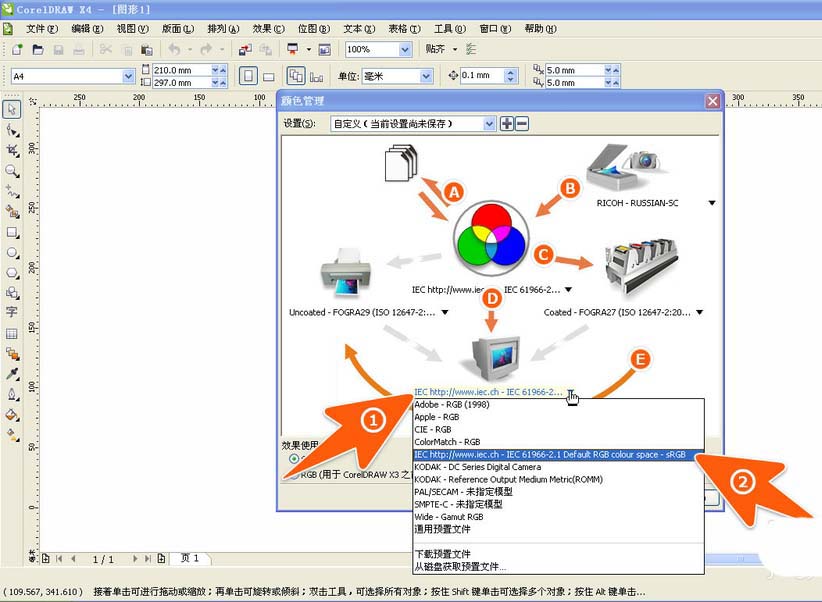Select the Zoom magnifier tool

tap(12, 171)
